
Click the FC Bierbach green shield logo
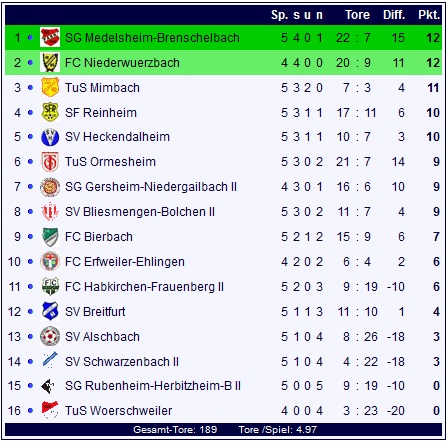tap(50, 237)
